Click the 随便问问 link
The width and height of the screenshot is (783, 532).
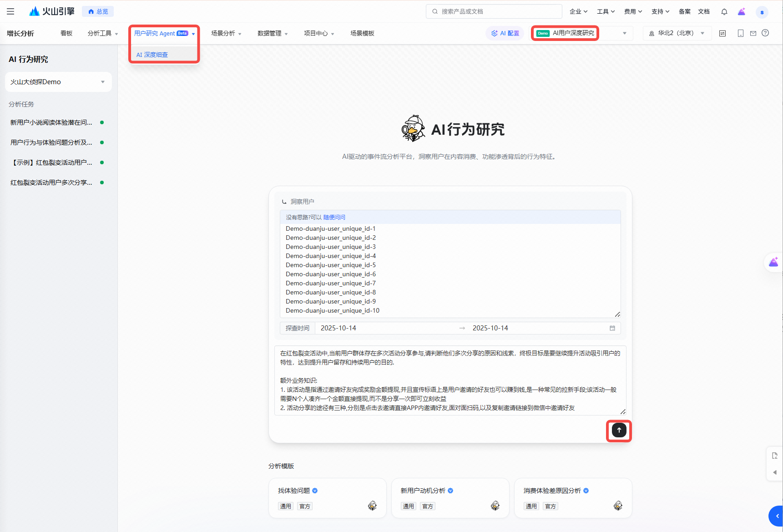334,218
